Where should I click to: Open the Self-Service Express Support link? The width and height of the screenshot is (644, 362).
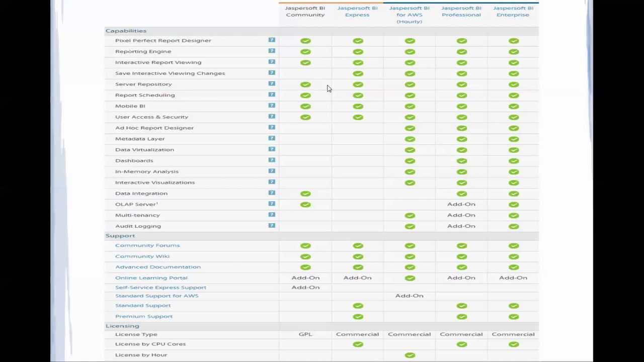[161, 288]
